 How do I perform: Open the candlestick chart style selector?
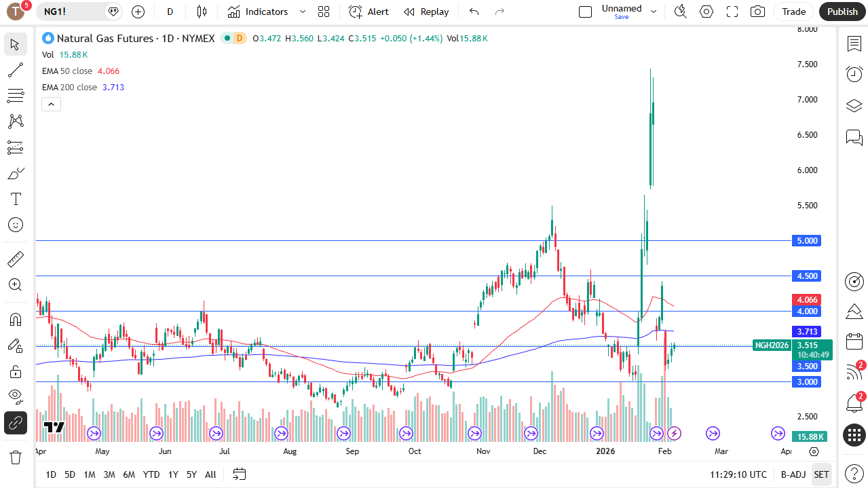point(202,12)
